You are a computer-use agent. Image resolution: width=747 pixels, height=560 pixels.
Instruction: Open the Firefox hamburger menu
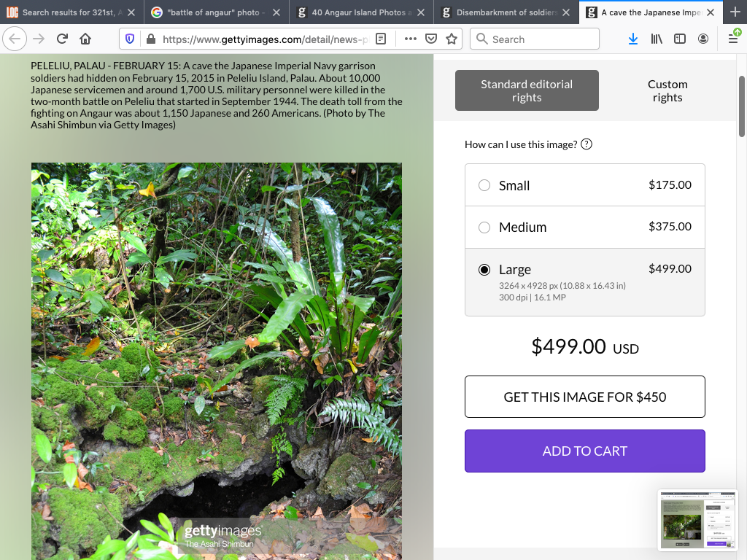tap(732, 39)
